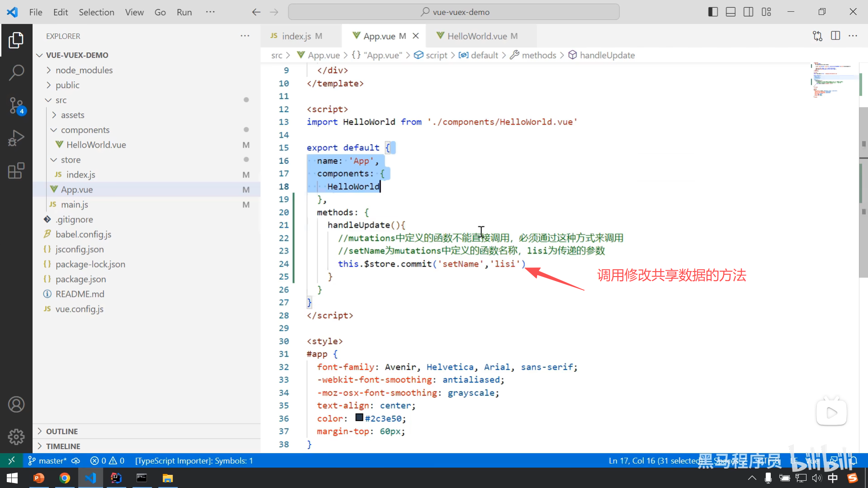
Task: Open Manage gear settings icon
Action: (x=16, y=436)
